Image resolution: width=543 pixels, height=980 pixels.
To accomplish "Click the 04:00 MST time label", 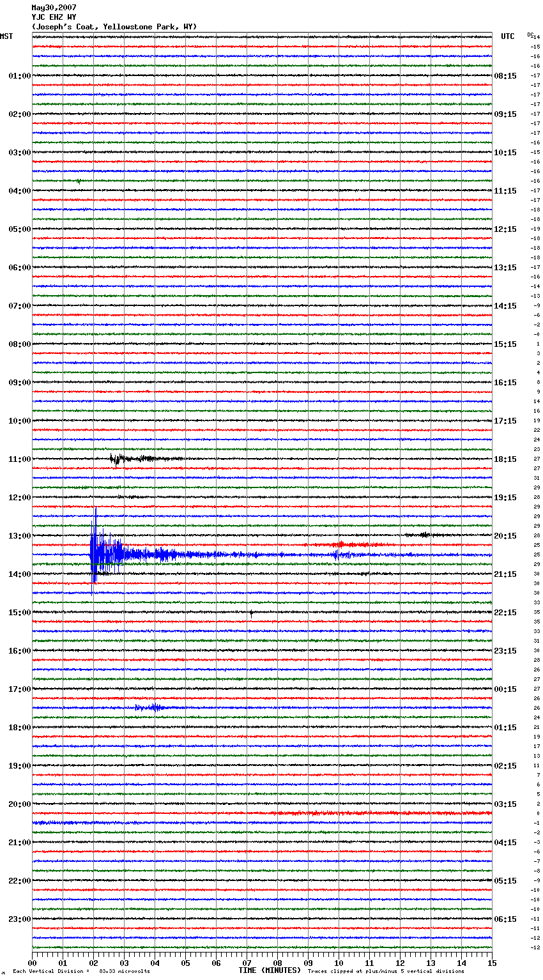I will tap(20, 191).
